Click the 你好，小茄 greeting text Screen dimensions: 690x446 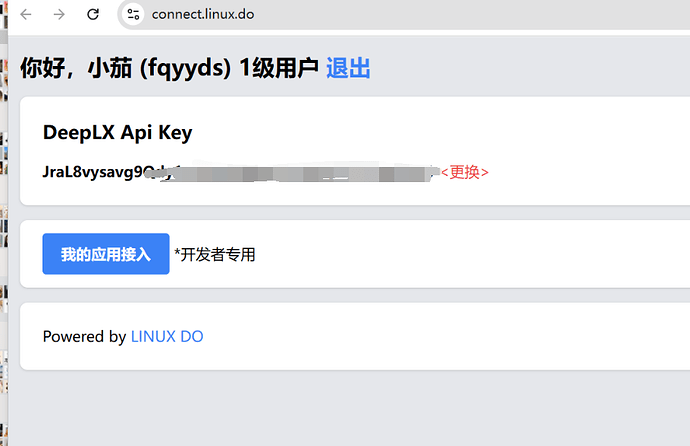pos(76,68)
